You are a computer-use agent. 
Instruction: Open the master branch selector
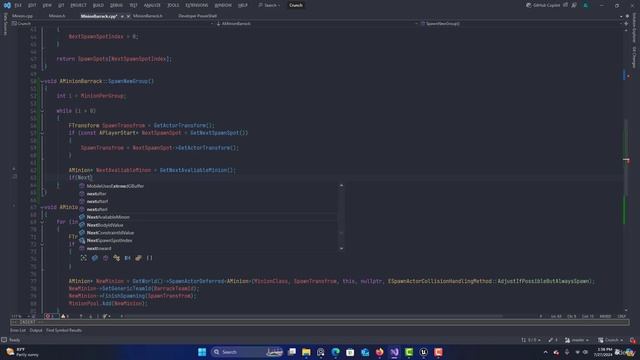coord(577,340)
